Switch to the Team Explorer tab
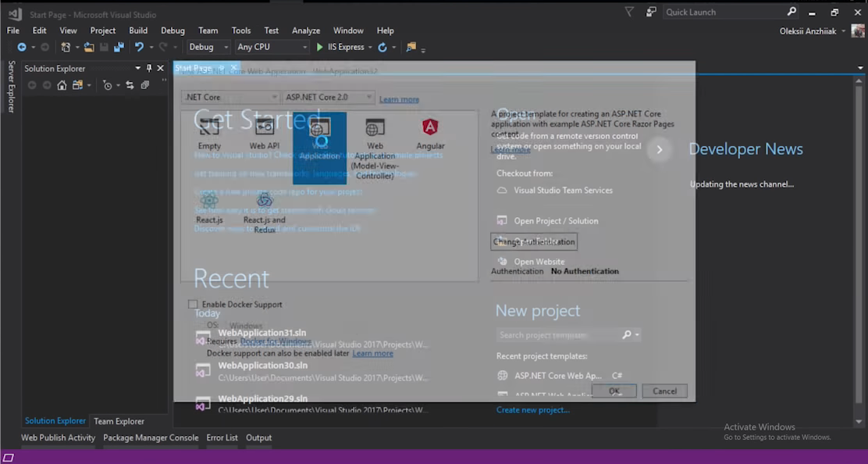Screen dimensions: 868x464 pos(119,421)
